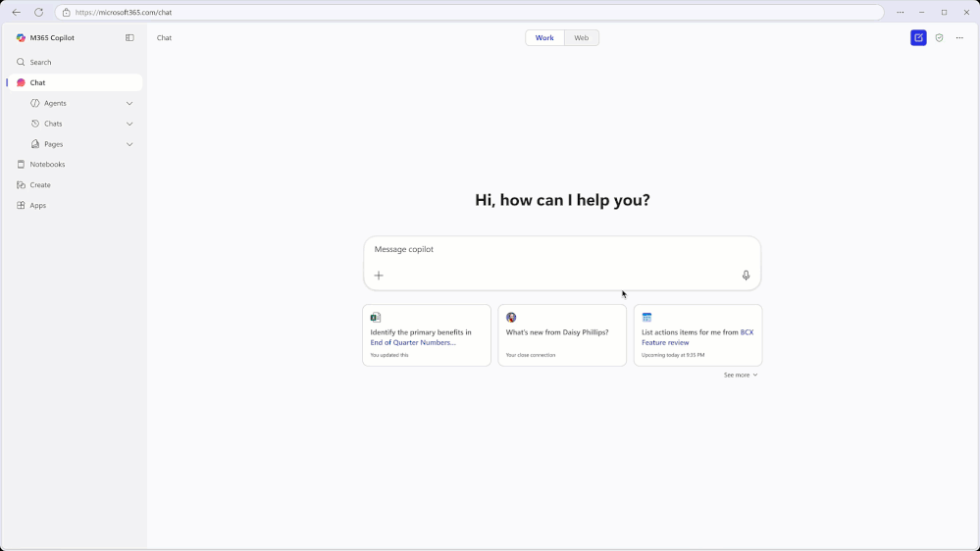Image resolution: width=980 pixels, height=551 pixels.
Task: Click the browser refresh icon
Action: pos(39,12)
